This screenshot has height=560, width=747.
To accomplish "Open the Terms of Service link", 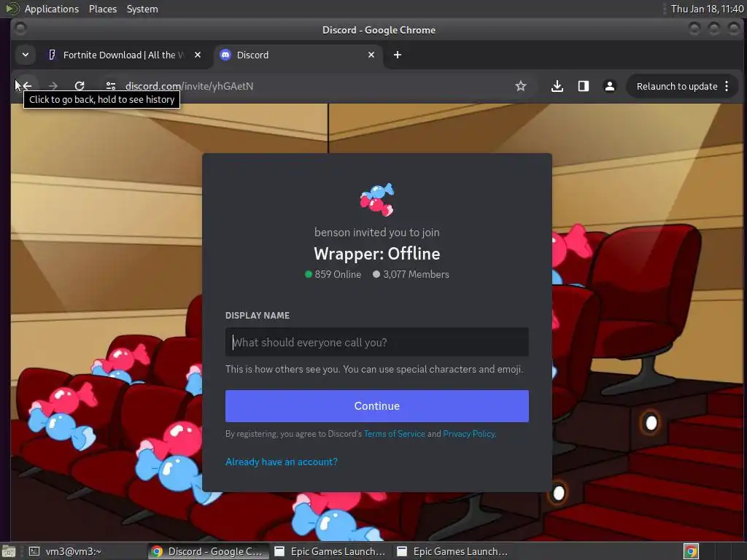I will pos(394,434).
